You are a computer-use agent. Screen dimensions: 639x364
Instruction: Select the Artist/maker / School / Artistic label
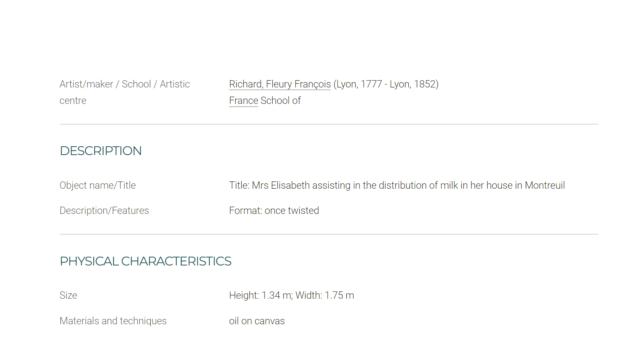[x=125, y=84]
